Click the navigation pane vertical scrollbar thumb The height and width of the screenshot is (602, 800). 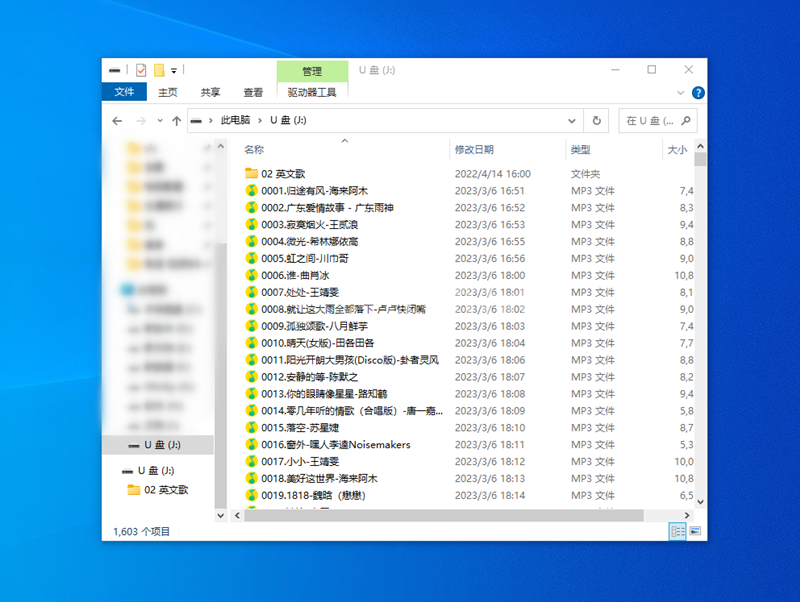coord(220,375)
